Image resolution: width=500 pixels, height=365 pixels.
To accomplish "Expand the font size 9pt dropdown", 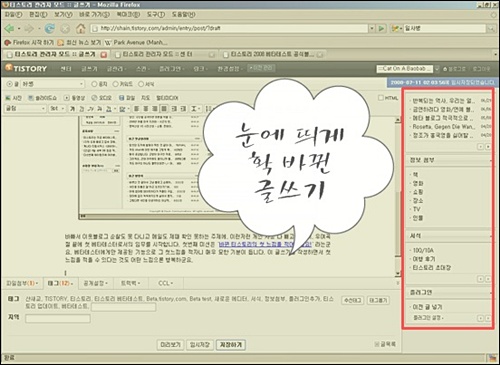I will click(57, 109).
